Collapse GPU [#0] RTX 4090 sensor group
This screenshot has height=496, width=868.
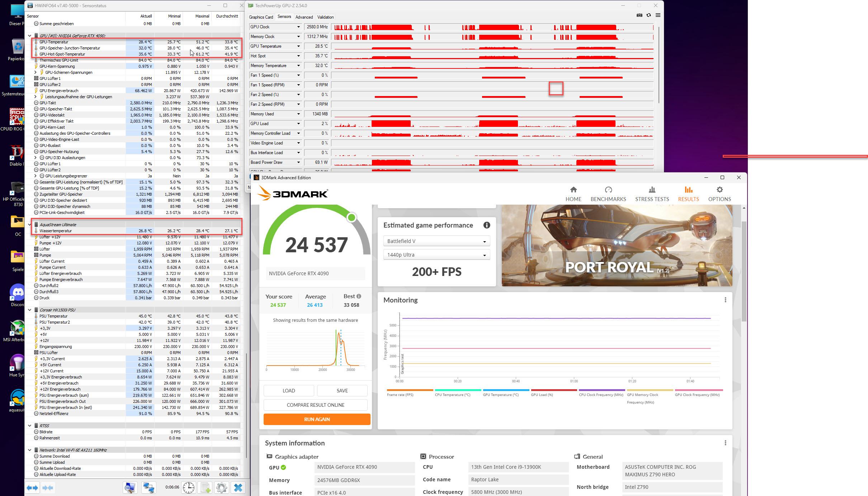coord(30,36)
